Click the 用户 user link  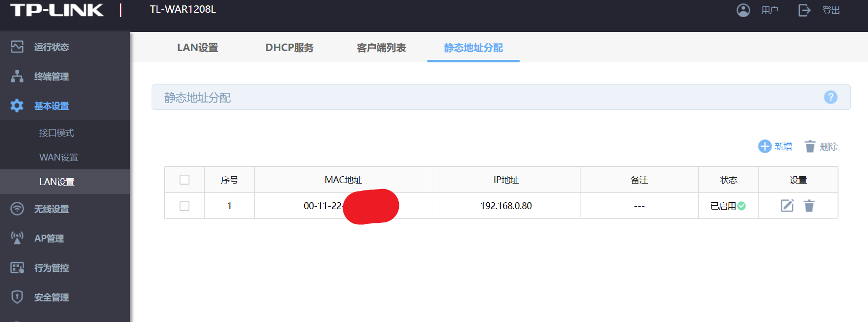[770, 10]
